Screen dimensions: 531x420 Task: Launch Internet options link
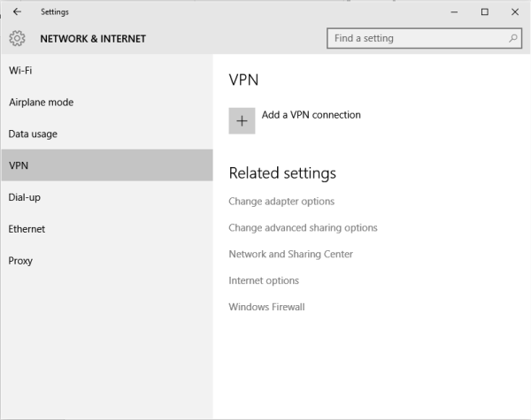264,281
